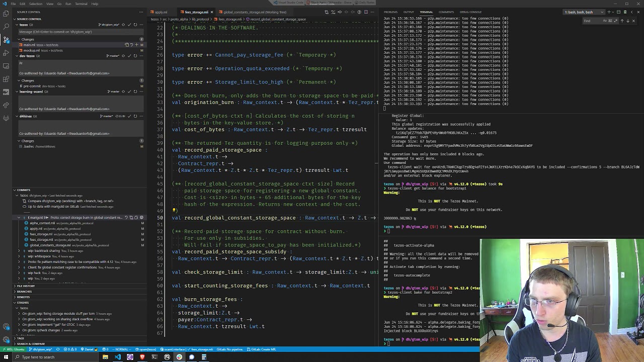Collapse the Stashes section

pos(15,303)
